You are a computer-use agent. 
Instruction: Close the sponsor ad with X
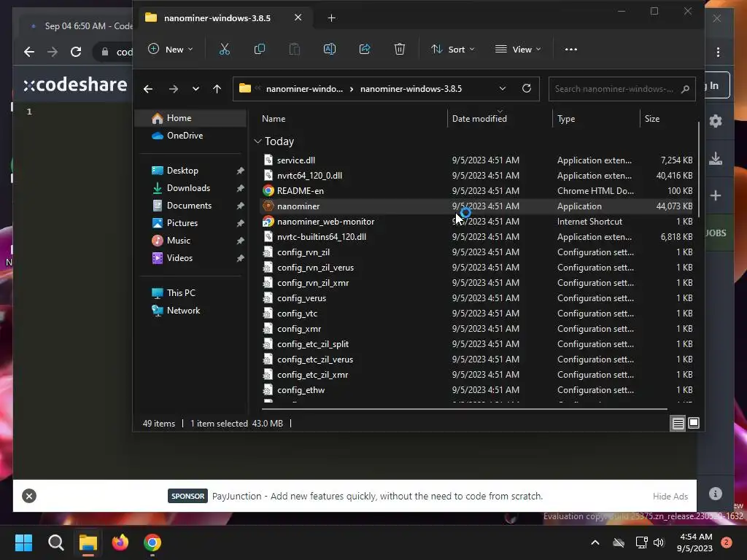point(29,496)
